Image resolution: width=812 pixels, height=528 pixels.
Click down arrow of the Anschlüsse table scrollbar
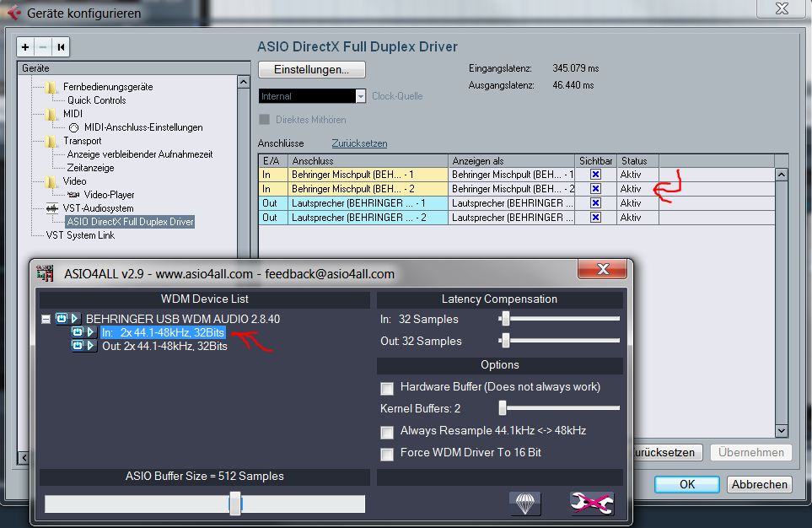click(x=782, y=431)
